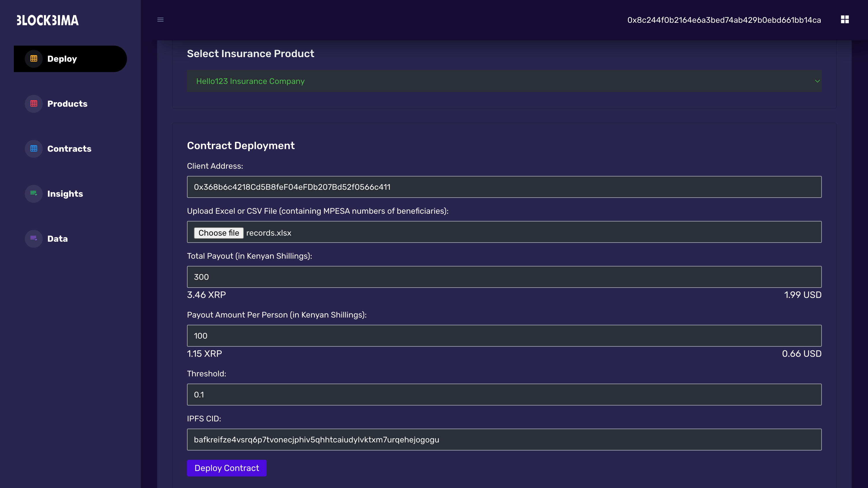Screen dimensions: 868x488
Task: Select the Threshold input field
Action: point(504,394)
